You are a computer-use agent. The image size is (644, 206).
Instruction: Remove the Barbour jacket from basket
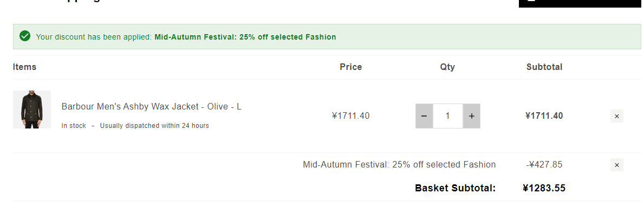pyautogui.click(x=616, y=116)
